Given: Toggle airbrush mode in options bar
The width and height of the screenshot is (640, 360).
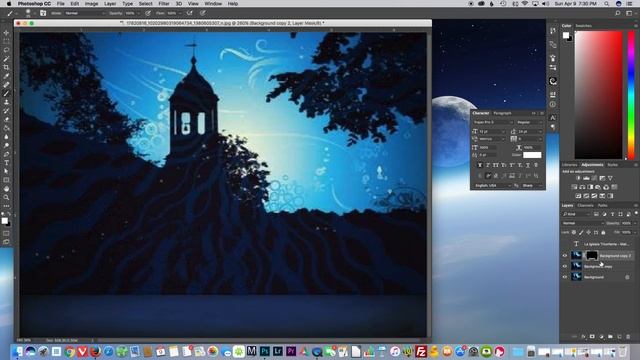Looking at the screenshot, I should click(x=190, y=13).
